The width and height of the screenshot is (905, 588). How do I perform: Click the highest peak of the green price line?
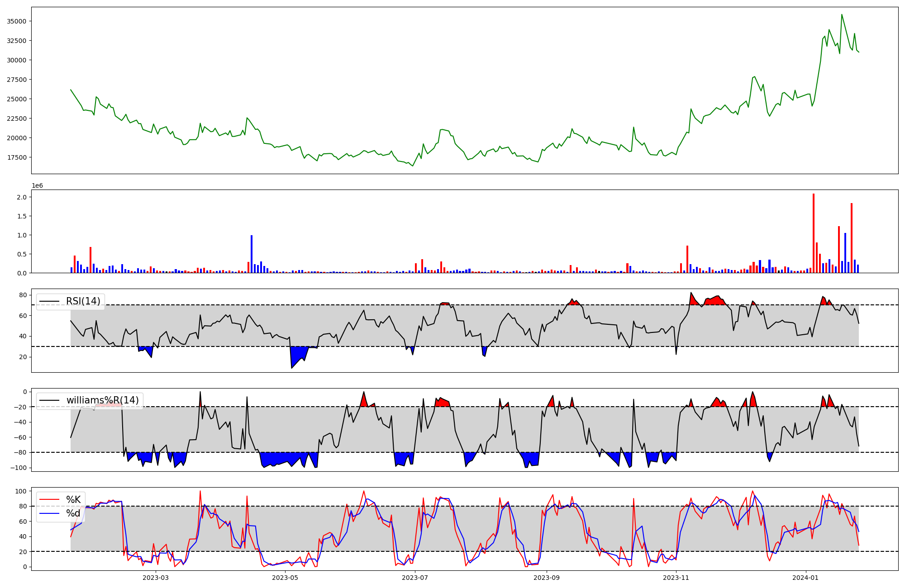coord(842,15)
